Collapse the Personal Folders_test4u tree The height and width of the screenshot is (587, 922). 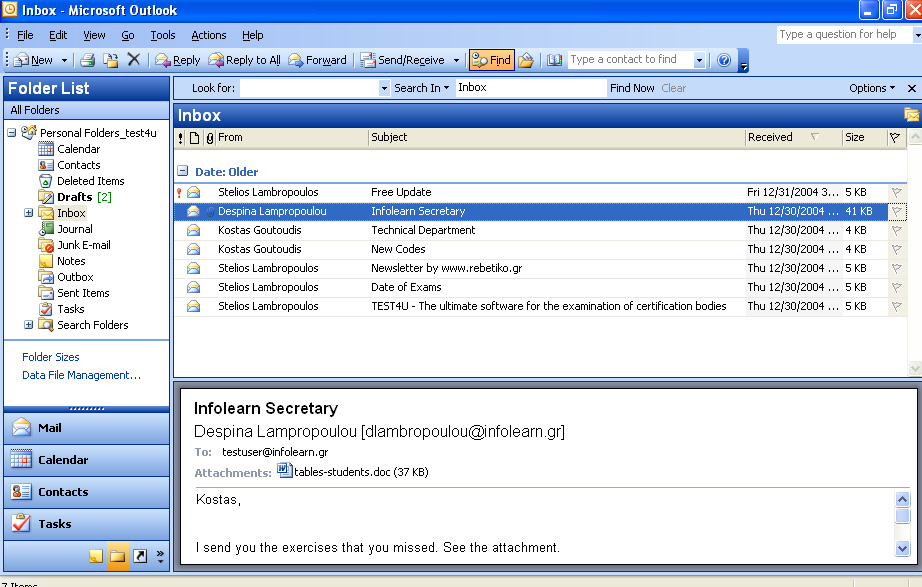coord(11,133)
